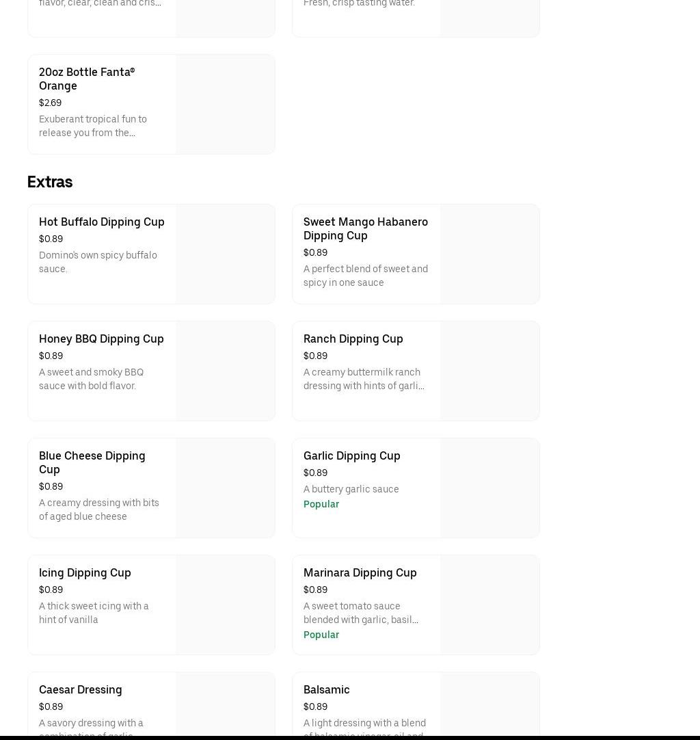Click the Extras section heading
The width and height of the screenshot is (700, 740).
coord(50,182)
